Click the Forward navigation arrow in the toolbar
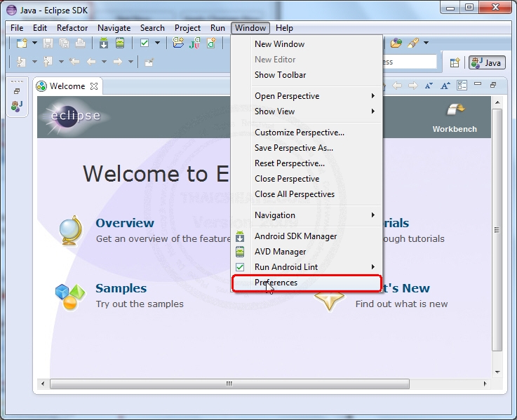 tap(118, 62)
